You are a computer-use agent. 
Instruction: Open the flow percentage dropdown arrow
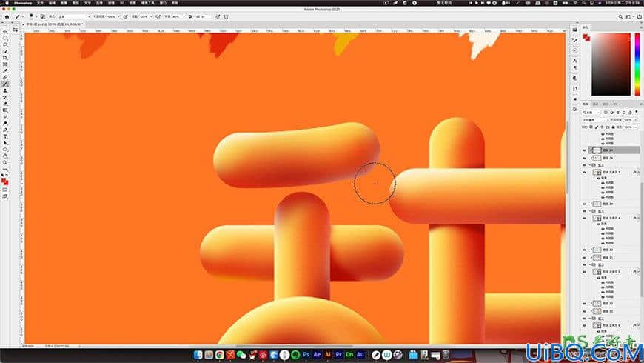[151, 16]
